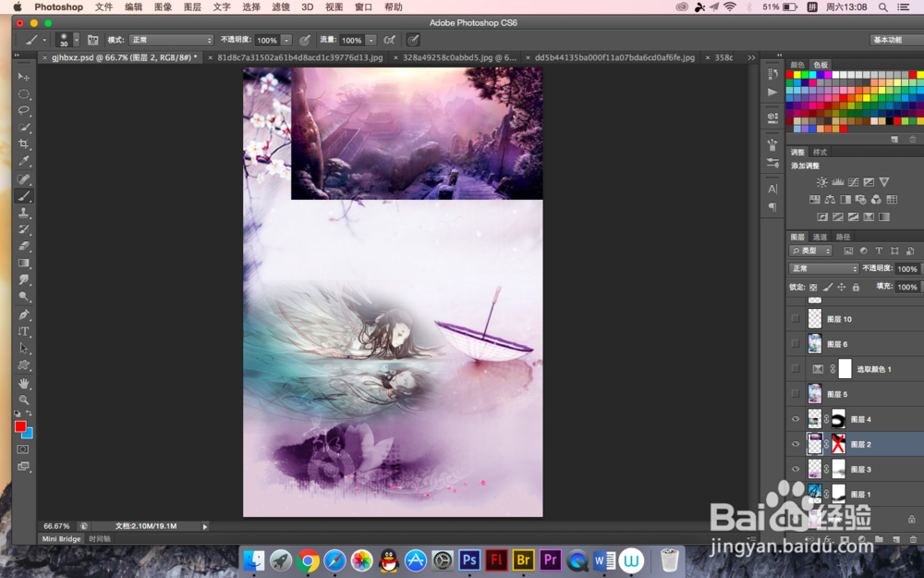Screen dimensions: 924x578
Task: Switch to the 颜色 panel tab
Action: point(797,65)
